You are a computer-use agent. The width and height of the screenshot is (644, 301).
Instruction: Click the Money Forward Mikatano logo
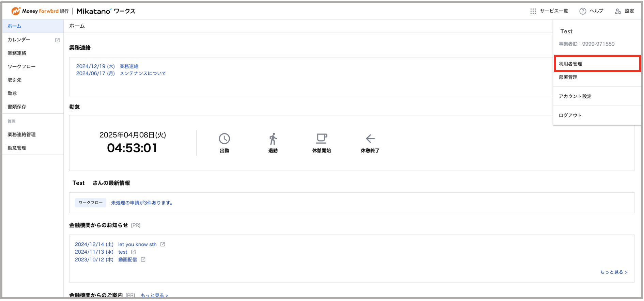tap(73, 11)
